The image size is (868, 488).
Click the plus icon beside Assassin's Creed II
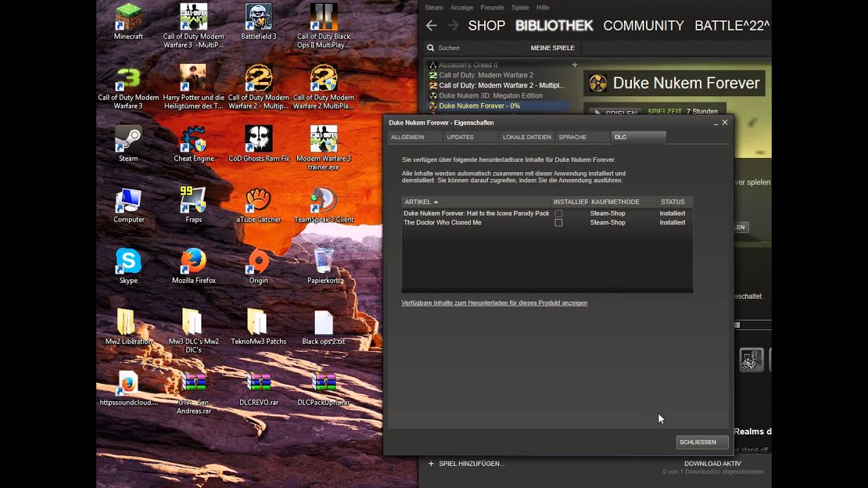574,65
